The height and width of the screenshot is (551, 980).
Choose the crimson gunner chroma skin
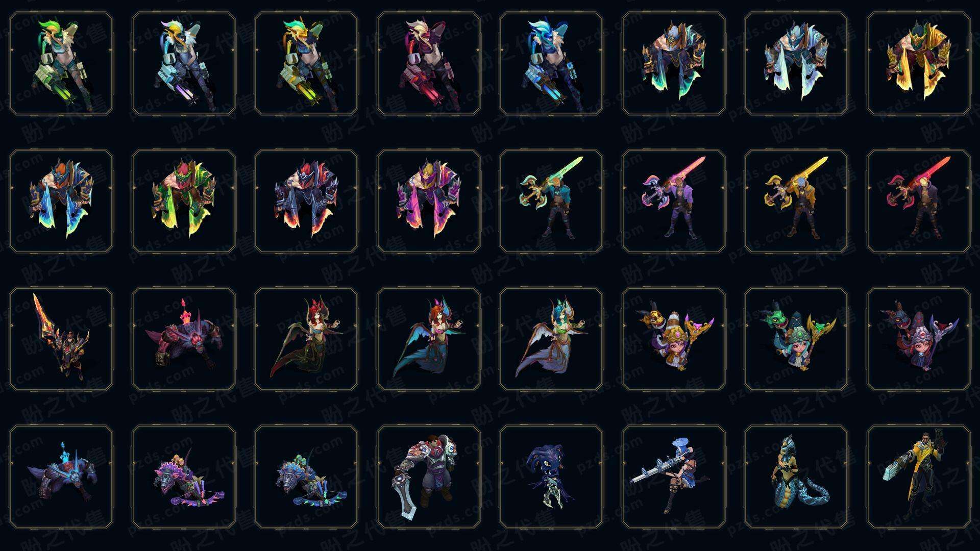pos(429,64)
